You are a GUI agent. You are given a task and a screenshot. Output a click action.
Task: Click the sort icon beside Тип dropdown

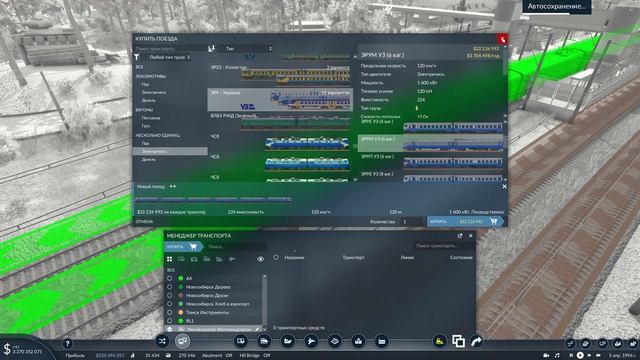211,49
